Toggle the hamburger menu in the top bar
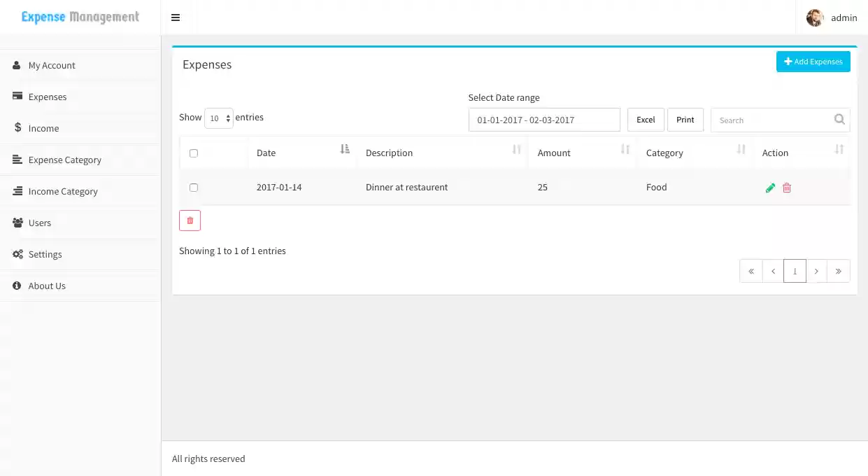868x476 pixels. [x=176, y=17]
